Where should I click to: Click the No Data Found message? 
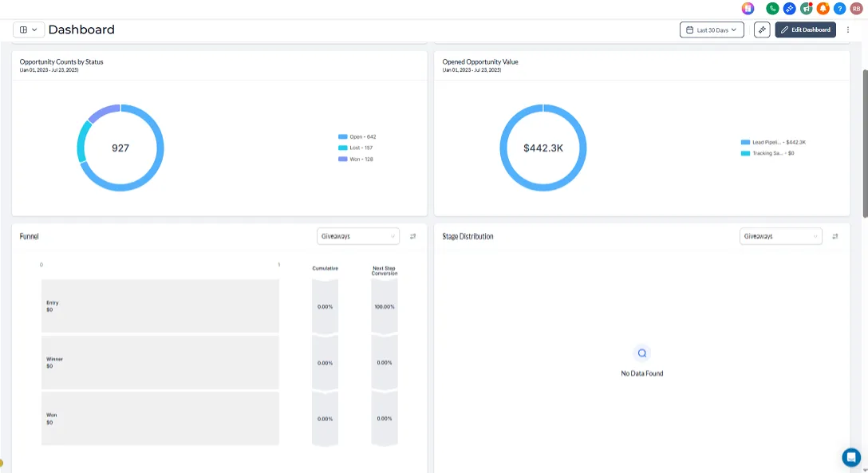641,373
